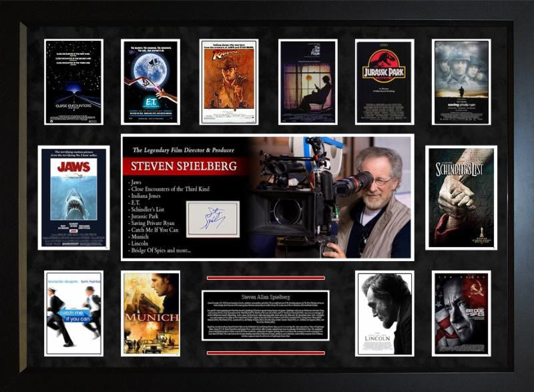This screenshot has width=534, height=392.
Task: Select the Schindler's List poster
Action: 461,198
